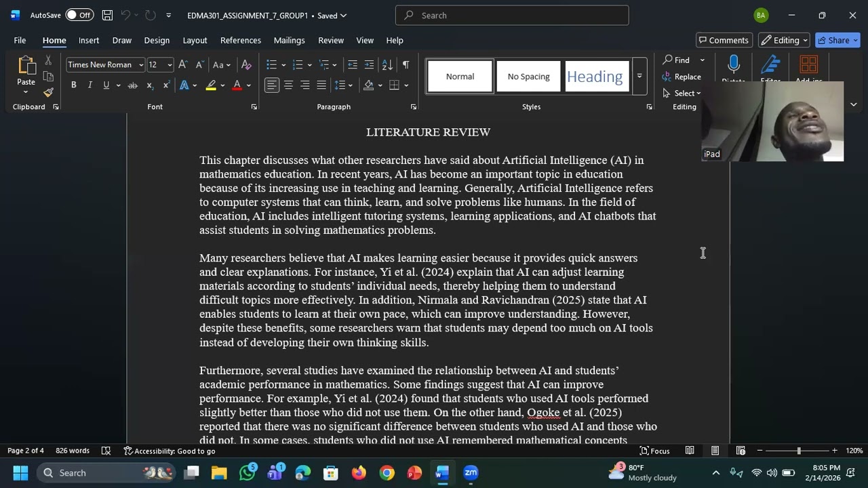Expand the Styles gallery
Image resolution: width=868 pixels, height=488 pixels.
point(639,77)
